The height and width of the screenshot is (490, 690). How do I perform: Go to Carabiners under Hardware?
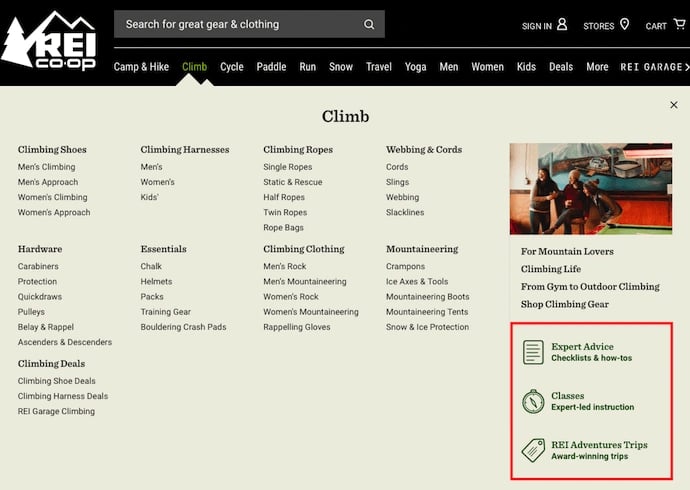pos(38,267)
